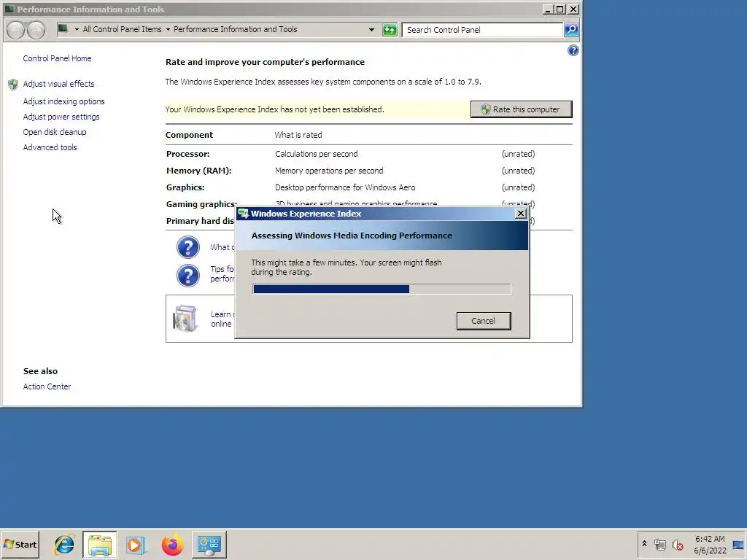Viewport: 747px width, 560px height.
Task: Click 'Desktop performance for Windows Aero' text
Action: (345, 187)
